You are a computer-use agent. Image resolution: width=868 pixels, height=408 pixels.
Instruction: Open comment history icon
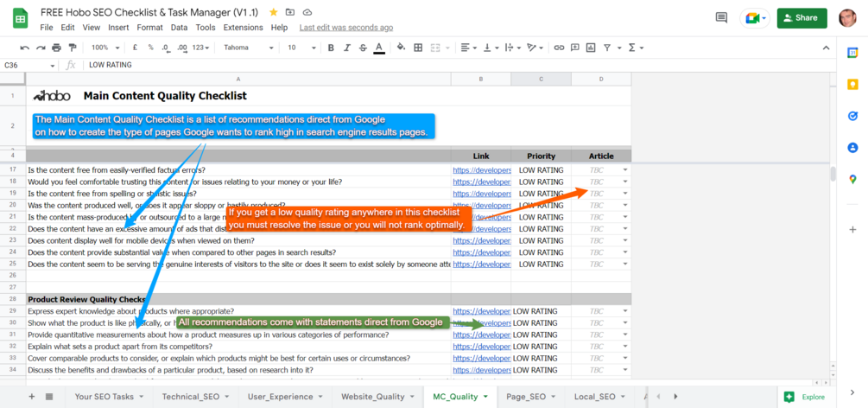[x=721, y=18]
